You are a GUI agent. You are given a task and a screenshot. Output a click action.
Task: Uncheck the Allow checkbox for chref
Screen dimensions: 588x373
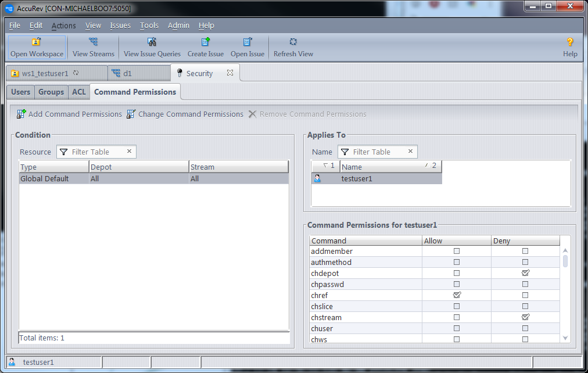click(457, 295)
